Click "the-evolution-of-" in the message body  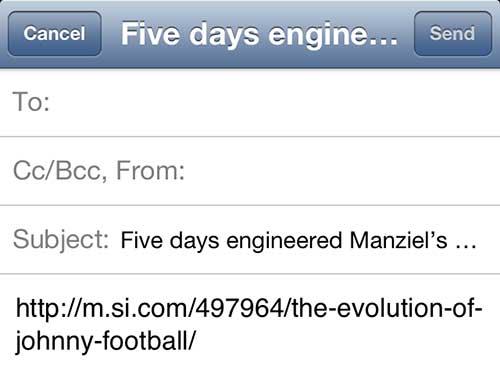click(387, 308)
